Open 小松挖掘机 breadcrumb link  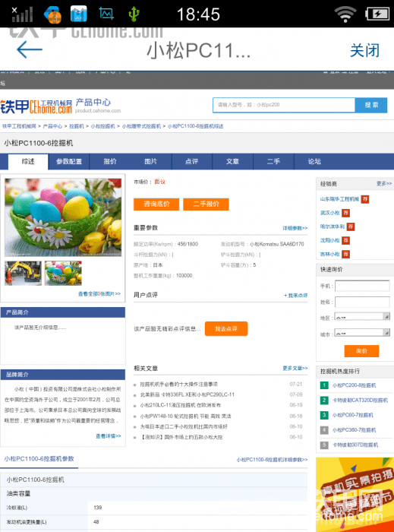[102, 126]
